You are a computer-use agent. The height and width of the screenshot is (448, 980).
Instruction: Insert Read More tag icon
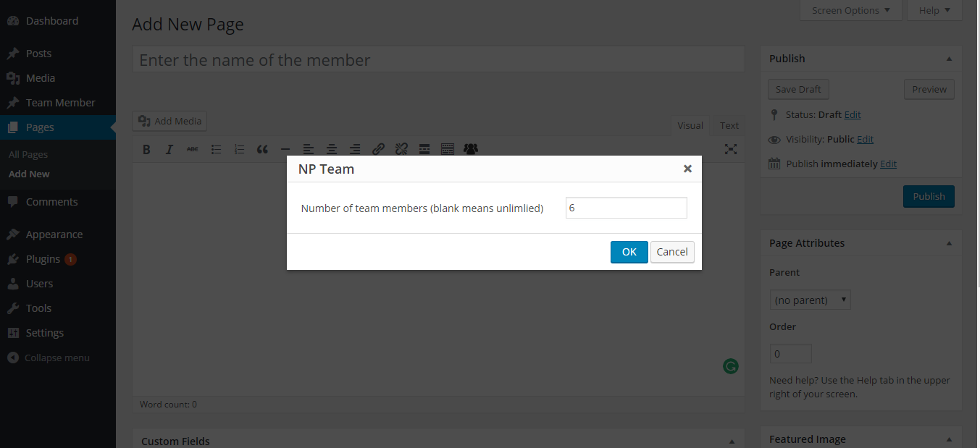click(x=424, y=149)
